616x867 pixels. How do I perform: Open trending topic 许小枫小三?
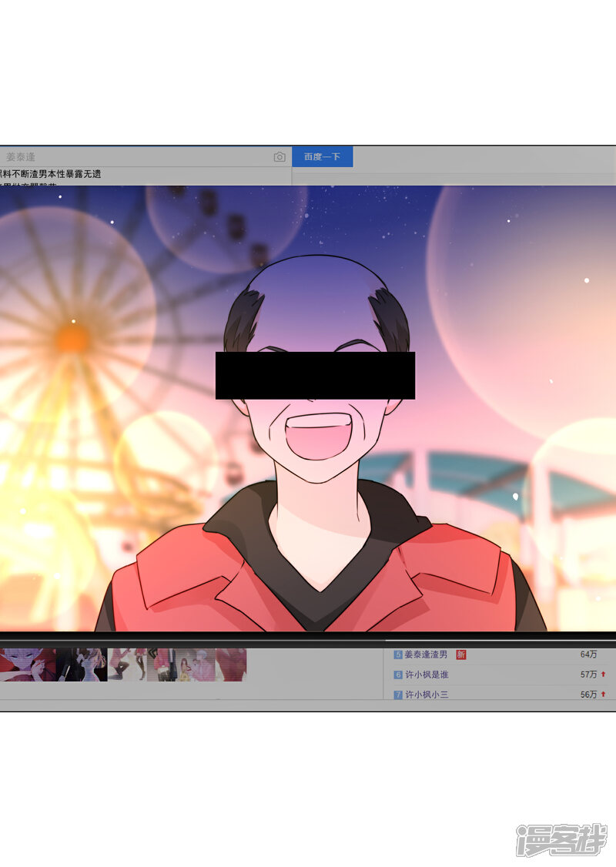tap(427, 695)
